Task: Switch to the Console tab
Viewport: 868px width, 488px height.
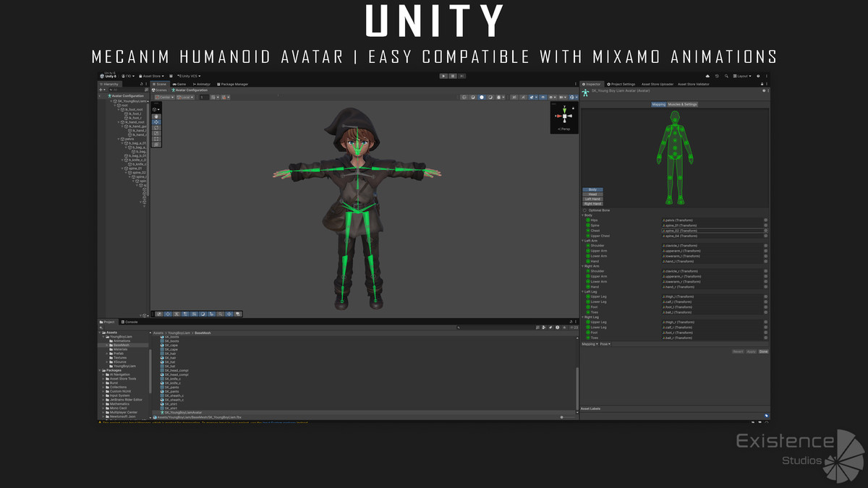Action: (x=129, y=322)
